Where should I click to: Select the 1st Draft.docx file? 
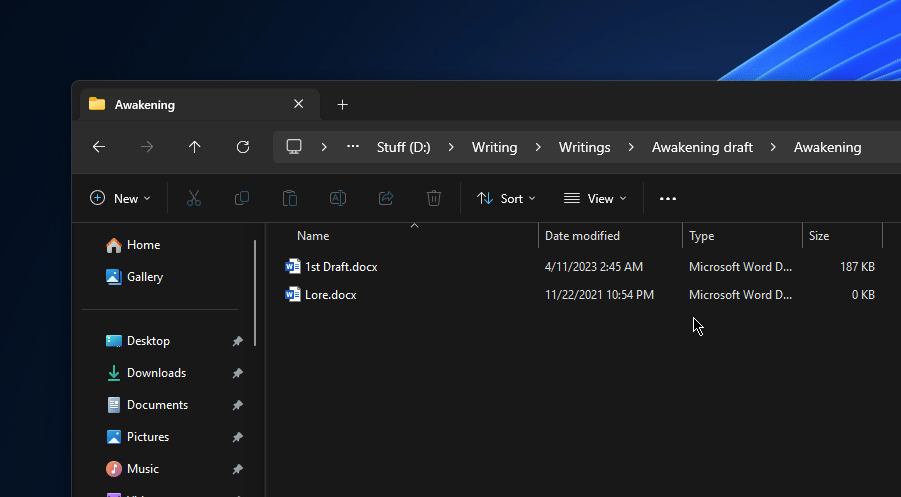click(340, 267)
